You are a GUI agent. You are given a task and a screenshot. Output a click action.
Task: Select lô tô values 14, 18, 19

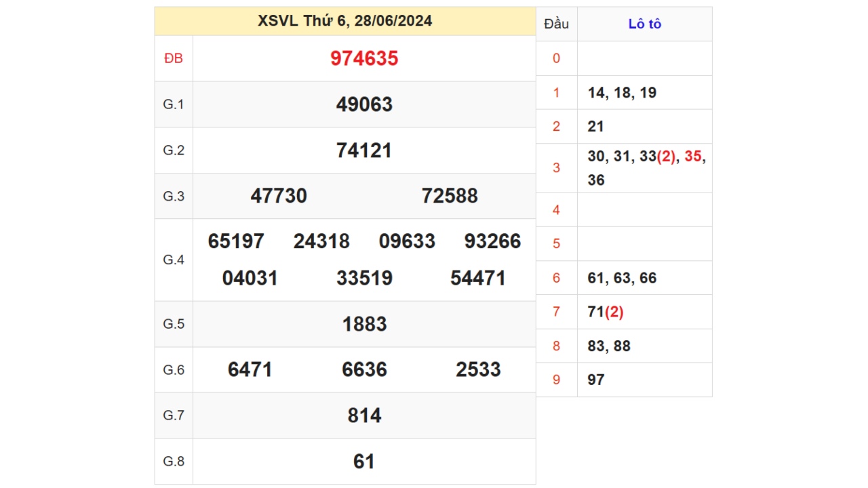tap(622, 93)
